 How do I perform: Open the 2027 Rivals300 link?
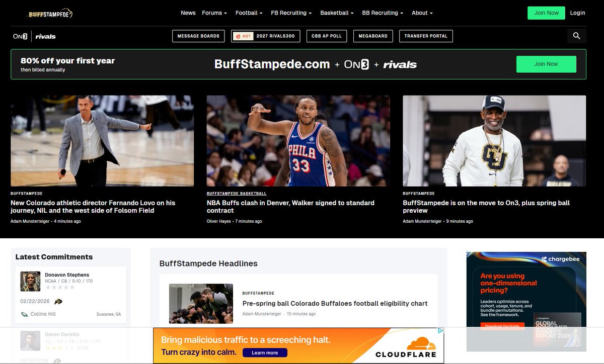pos(266,36)
